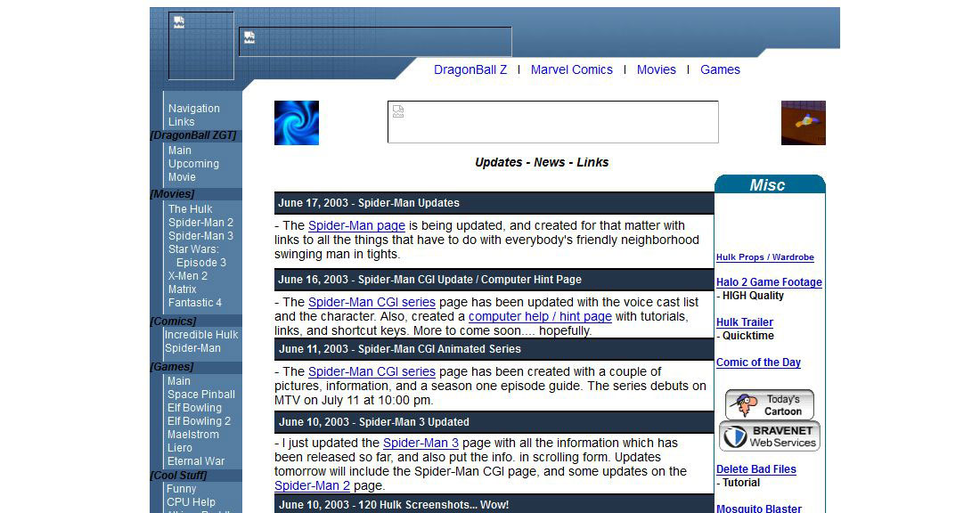The height and width of the screenshot is (513, 980).
Task: Open the Hulk Trailer link
Action: 745,322
